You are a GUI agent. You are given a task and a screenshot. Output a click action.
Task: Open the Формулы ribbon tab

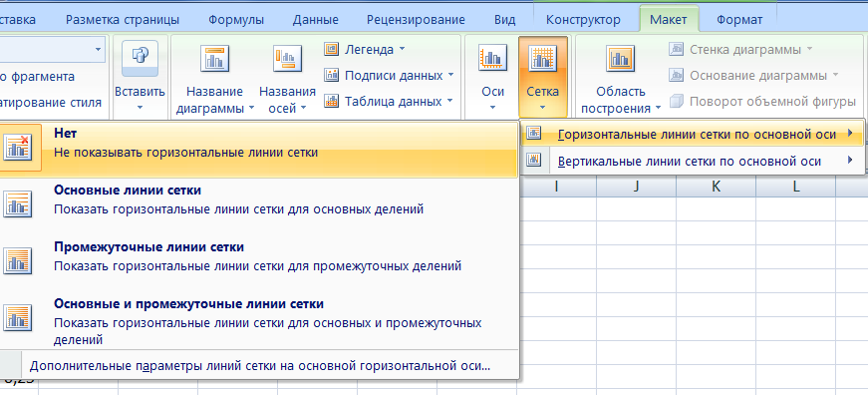point(236,20)
